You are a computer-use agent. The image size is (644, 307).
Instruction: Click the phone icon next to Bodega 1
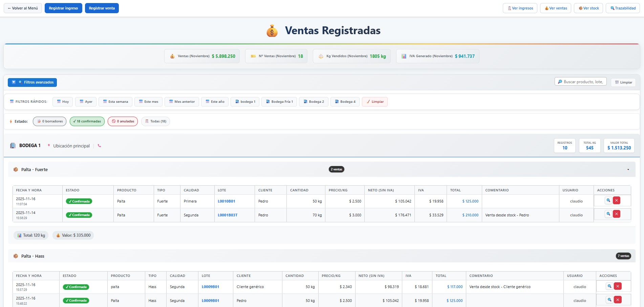point(99,146)
